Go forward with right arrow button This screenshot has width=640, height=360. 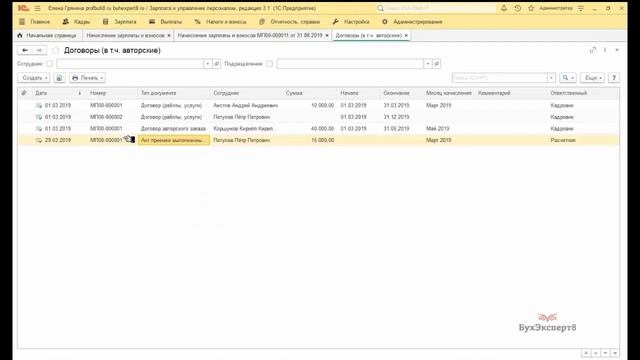click(39, 50)
